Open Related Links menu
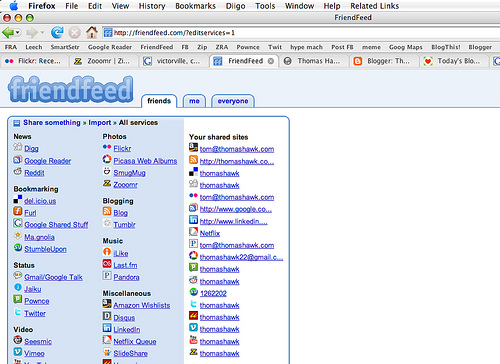The height and width of the screenshot is (364, 500). 374,6
